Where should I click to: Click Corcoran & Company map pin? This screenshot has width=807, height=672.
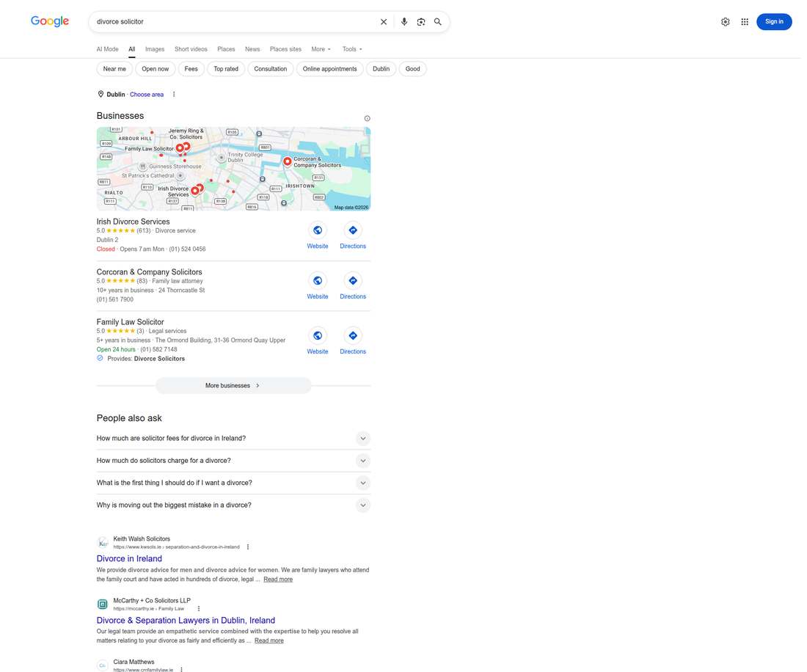287,161
